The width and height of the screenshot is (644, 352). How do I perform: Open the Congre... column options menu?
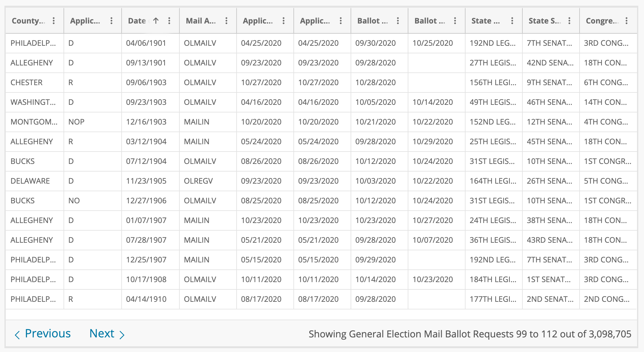point(627,21)
